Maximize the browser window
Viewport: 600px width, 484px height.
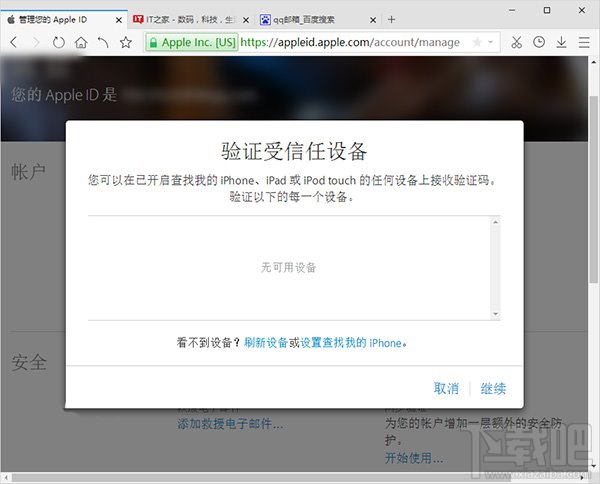point(547,10)
